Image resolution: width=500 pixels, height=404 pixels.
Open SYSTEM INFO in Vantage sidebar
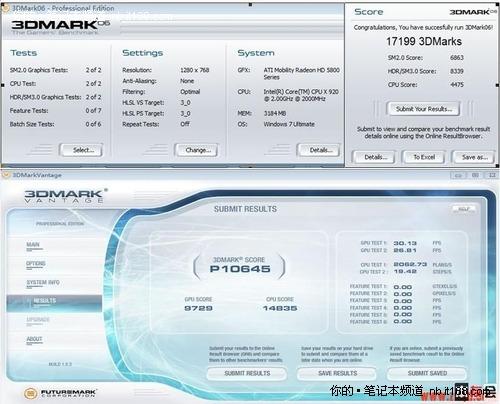point(43,283)
